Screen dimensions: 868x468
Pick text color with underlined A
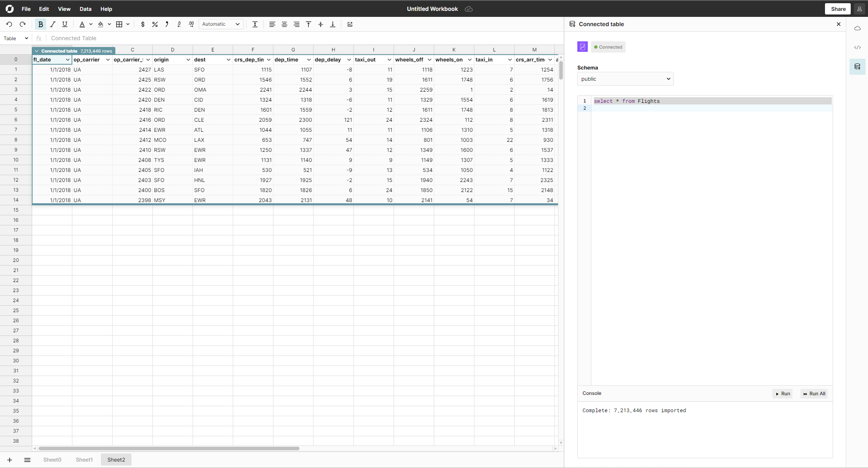[82, 24]
